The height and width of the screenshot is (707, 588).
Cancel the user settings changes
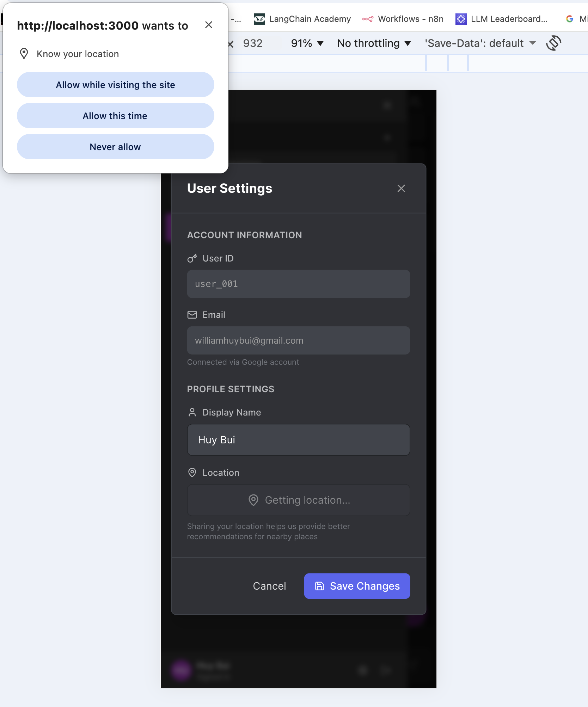tap(269, 586)
